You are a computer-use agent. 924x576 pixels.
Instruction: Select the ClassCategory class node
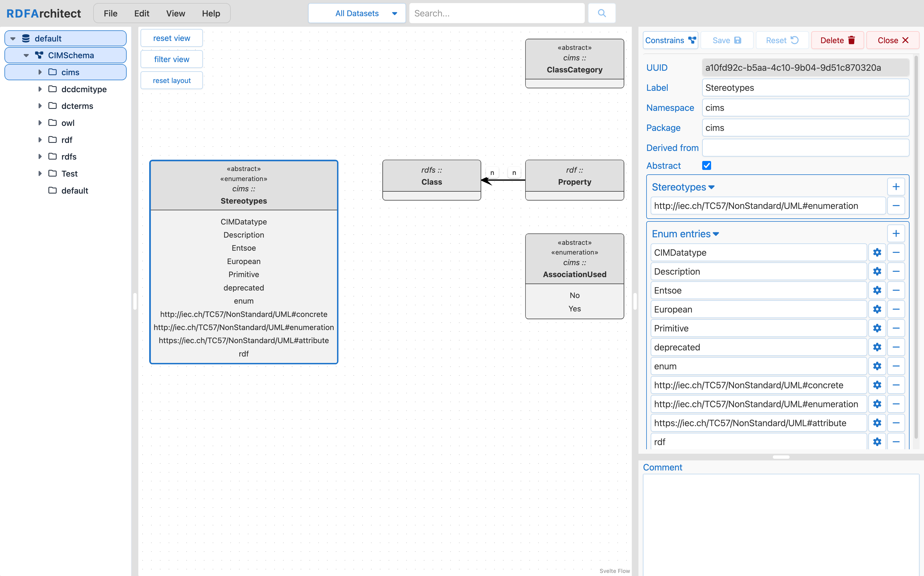[x=574, y=64]
